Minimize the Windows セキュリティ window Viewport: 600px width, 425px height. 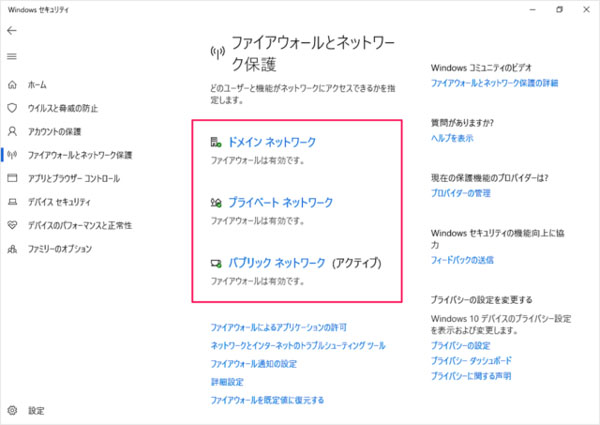(532, 10)
